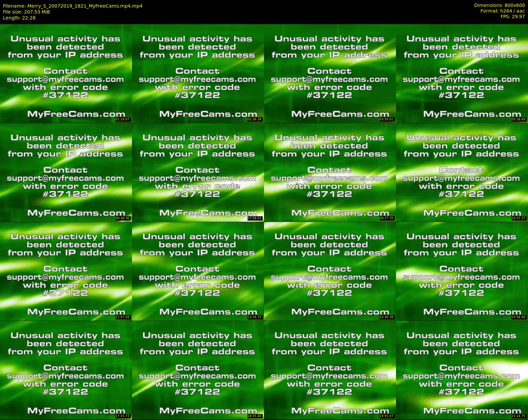
Task: Click the frame at timestamp 19:55.07
Action: tap(330, 370)
